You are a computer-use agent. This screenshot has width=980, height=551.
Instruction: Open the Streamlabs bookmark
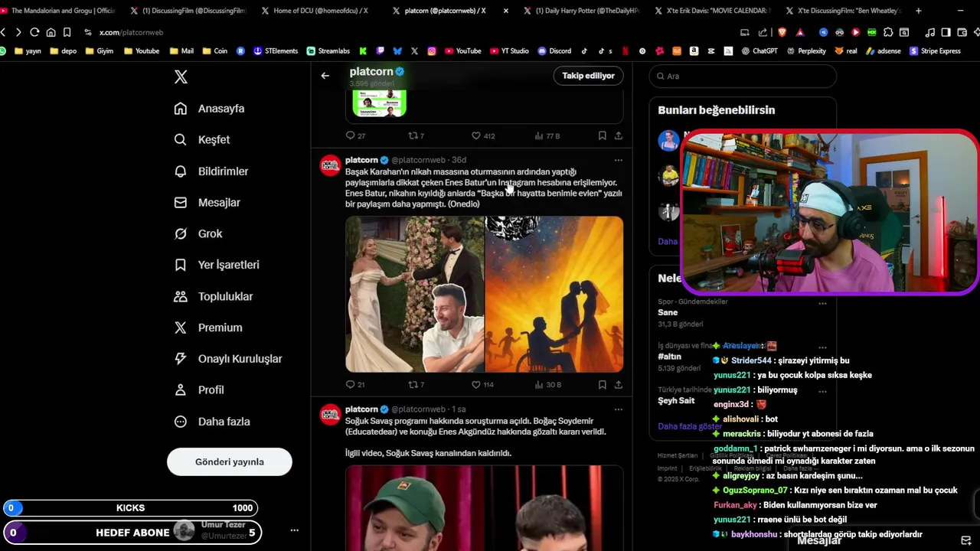[x=328, y=51]
